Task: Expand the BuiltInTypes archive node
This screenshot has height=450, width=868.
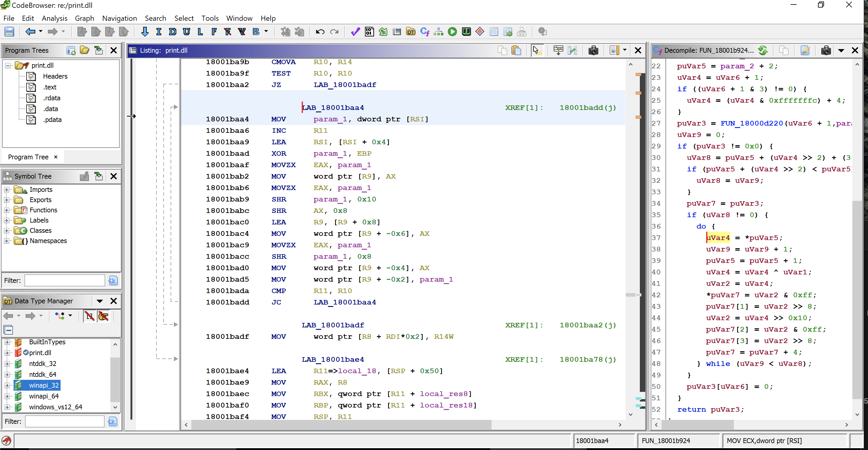Action: click(7, 342)
